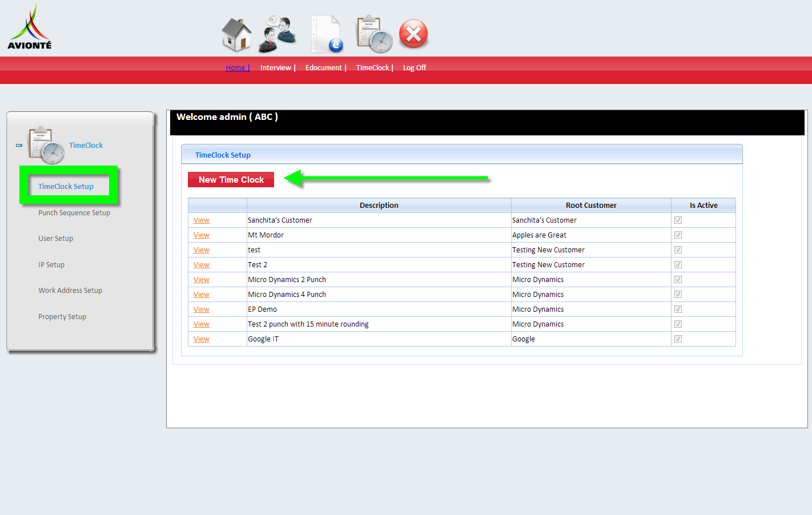This screenshot has width=812, height=515.
Task: Toggle Is Active for 15 minute rounding row
Action: click(x=678, y=324)
